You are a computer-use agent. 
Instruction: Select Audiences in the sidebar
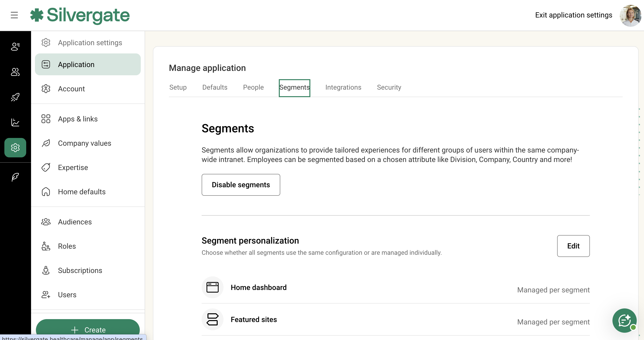click(x=74, y=222)
